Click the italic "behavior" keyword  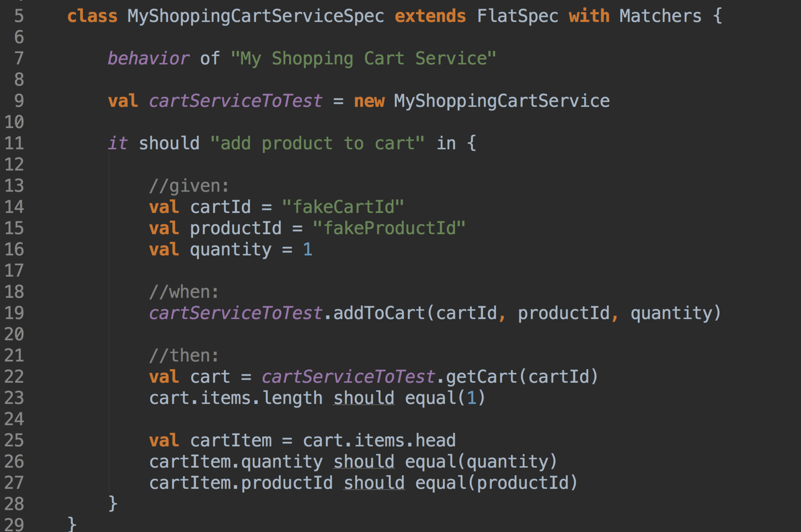point(149,59)
